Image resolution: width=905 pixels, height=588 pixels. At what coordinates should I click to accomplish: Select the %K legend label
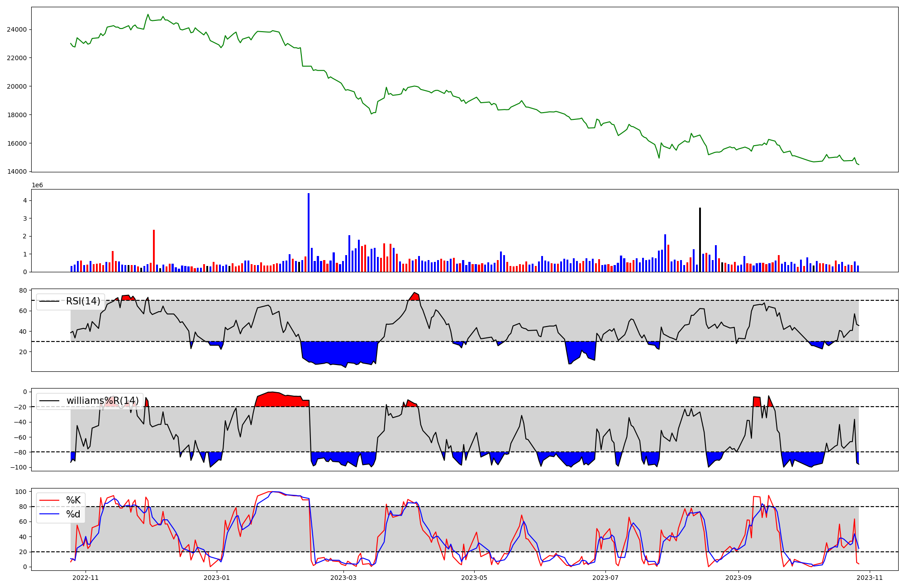click(x=73, y=500)
